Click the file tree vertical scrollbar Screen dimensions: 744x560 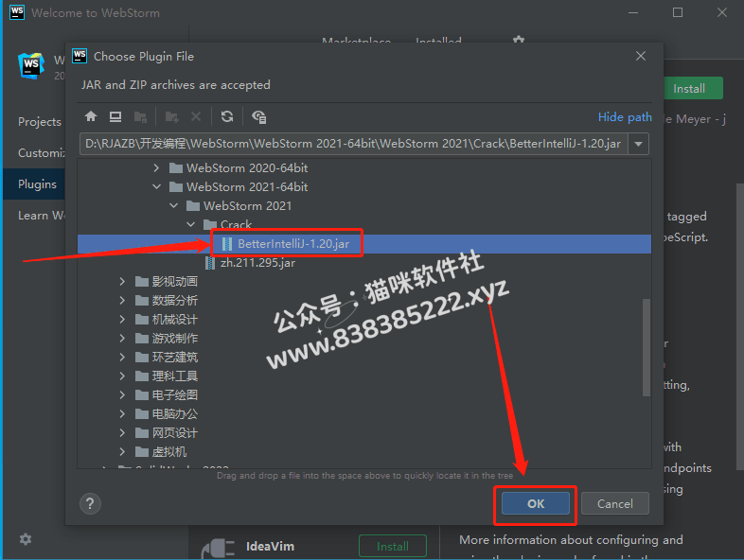click(647, 347)
